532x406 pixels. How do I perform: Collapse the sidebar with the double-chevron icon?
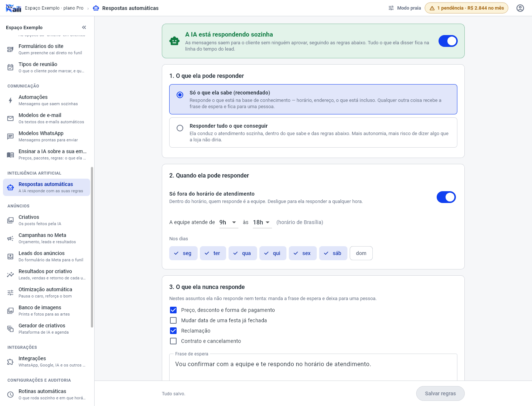(x=84, y=27)
